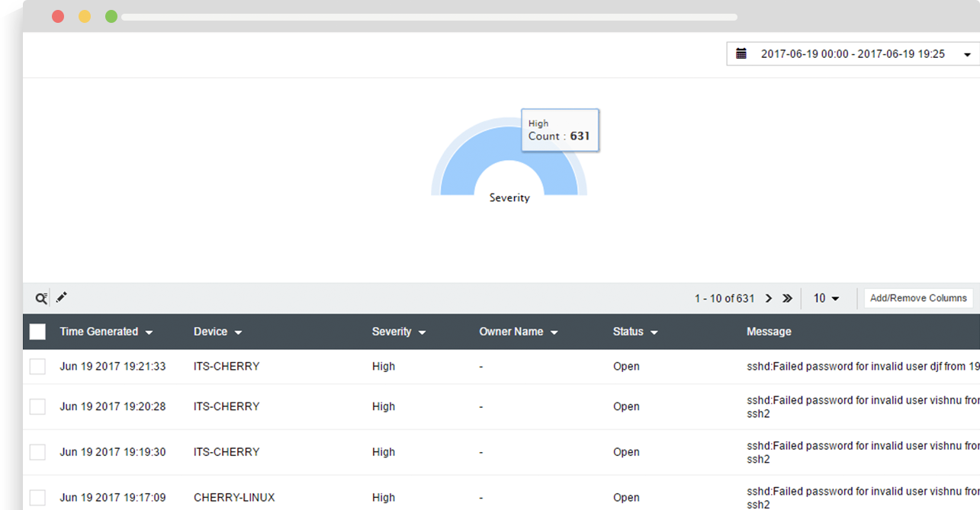
Task: Expand the date range picker dropdown
Action: 967,53
